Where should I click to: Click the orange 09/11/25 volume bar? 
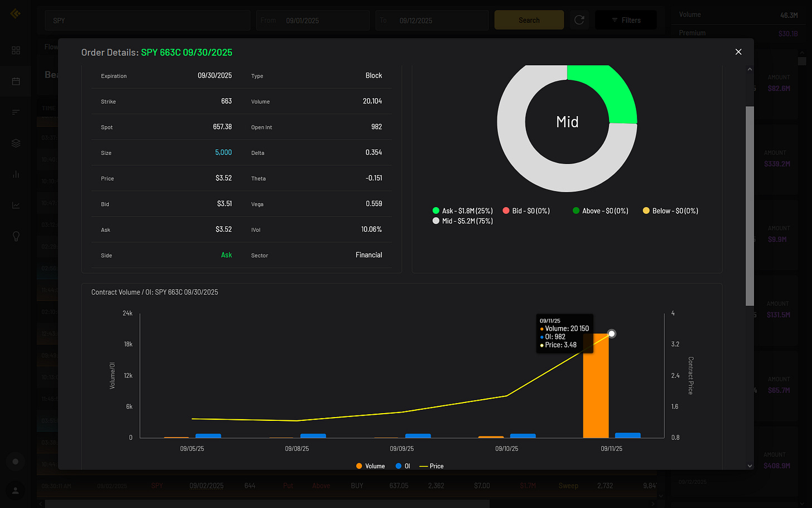596,386
